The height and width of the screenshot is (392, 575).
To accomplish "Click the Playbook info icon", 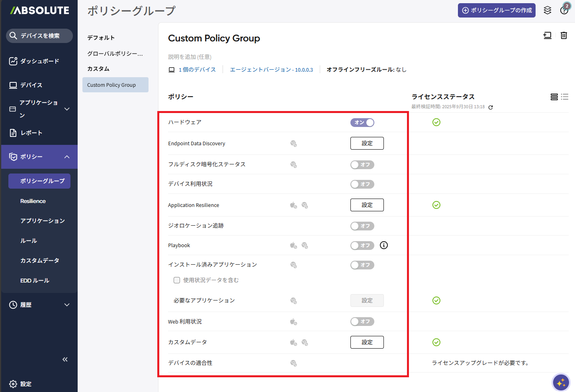I will [383, 245].
